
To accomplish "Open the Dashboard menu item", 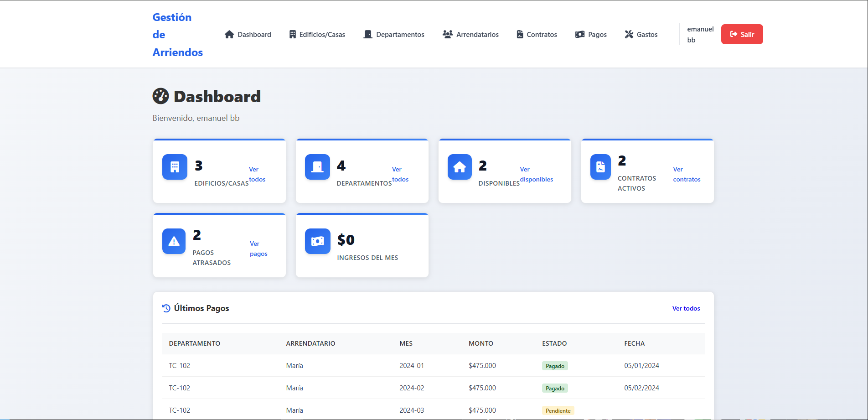I will coord(248,34).
